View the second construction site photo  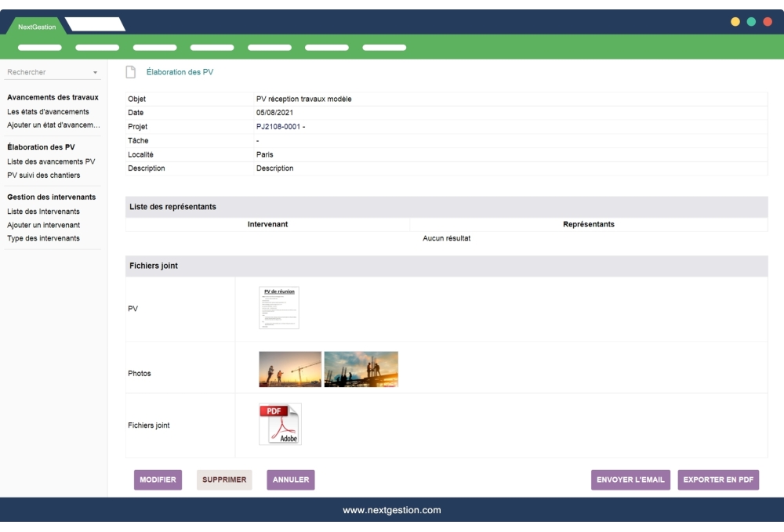(361, 369)
